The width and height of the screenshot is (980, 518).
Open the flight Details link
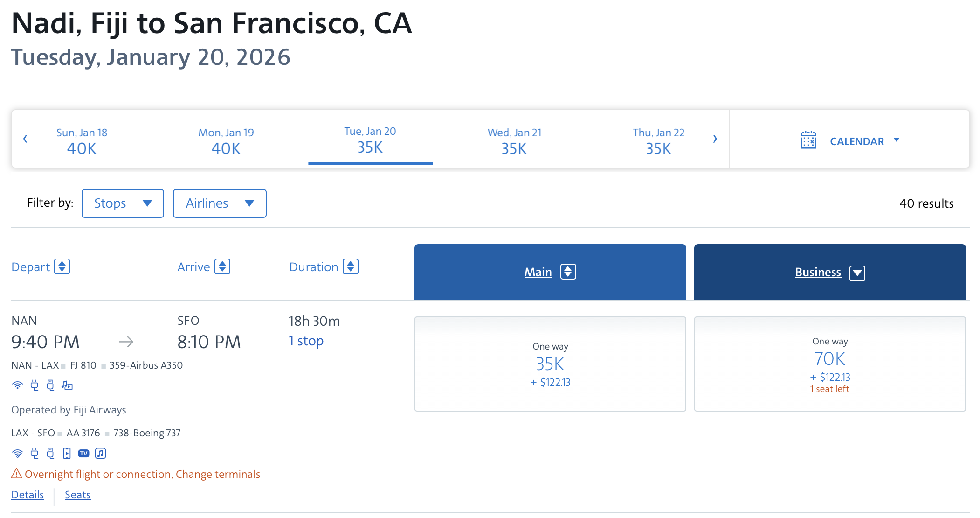click(x=28, y=495)
